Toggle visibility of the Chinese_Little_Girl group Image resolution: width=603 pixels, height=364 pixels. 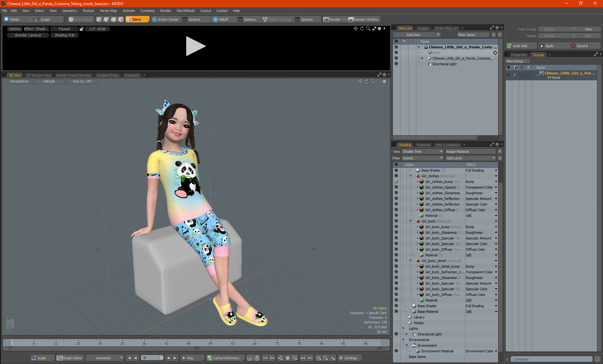[508, 75]
